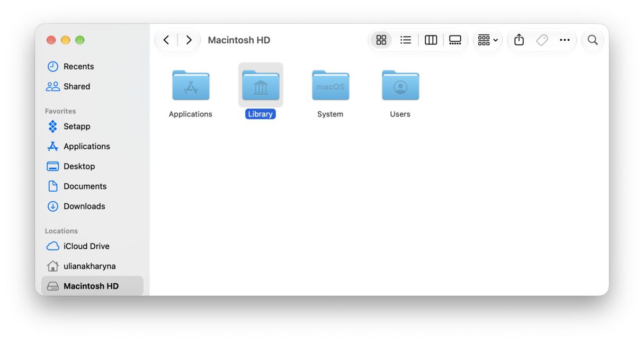Click the iCloud Drive cloud icon
Screen dimensions: 644x342
53,246
